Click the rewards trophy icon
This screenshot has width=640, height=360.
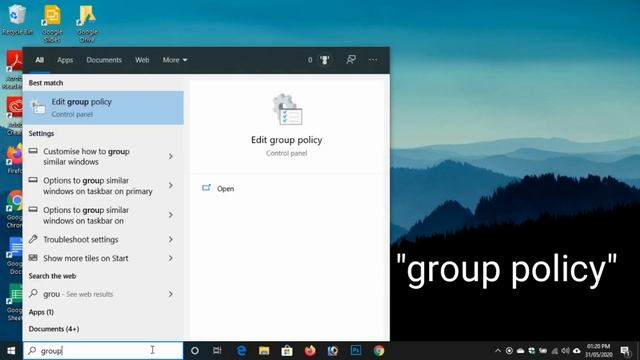point(324,60)
